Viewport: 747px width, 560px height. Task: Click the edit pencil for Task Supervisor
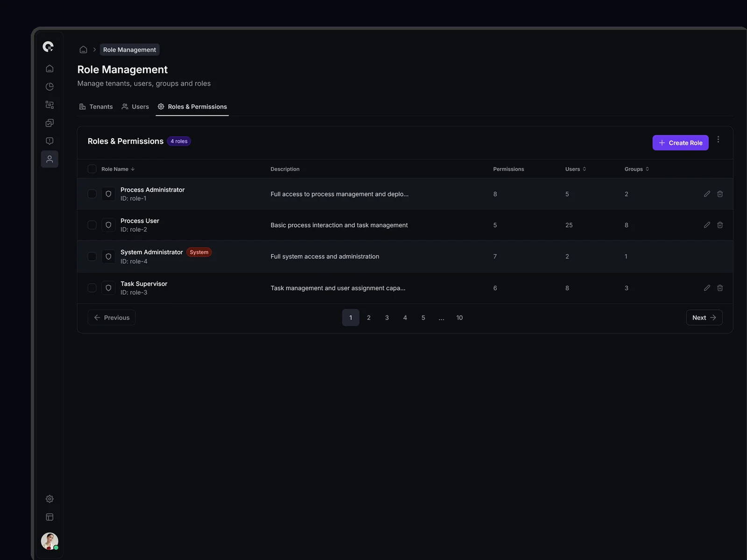[x=707, y=288]
